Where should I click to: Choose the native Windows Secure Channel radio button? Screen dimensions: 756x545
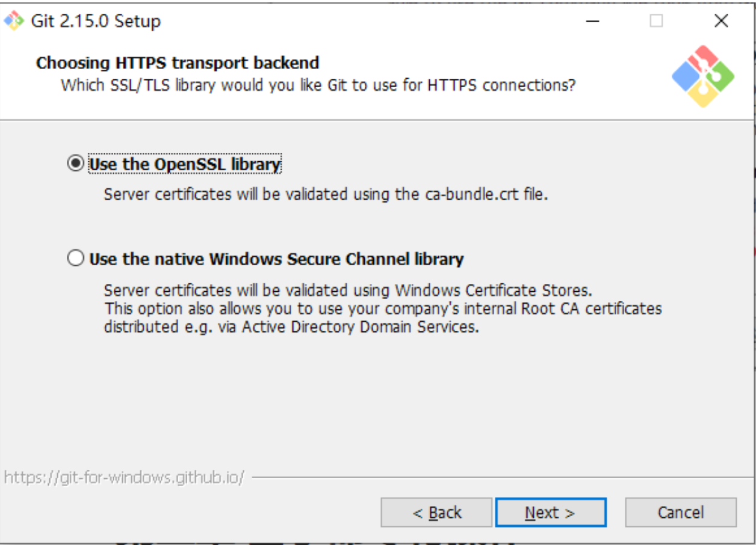(75, 259)
